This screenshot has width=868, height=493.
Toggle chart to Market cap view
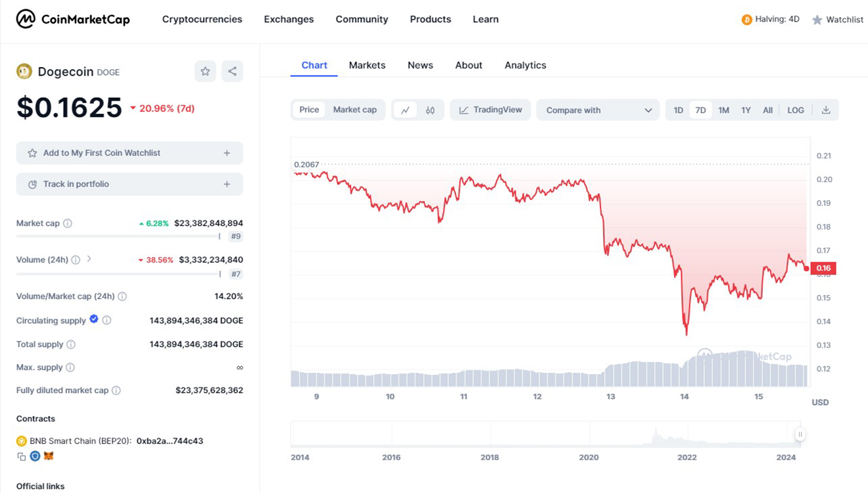click(x=354, y=110)
